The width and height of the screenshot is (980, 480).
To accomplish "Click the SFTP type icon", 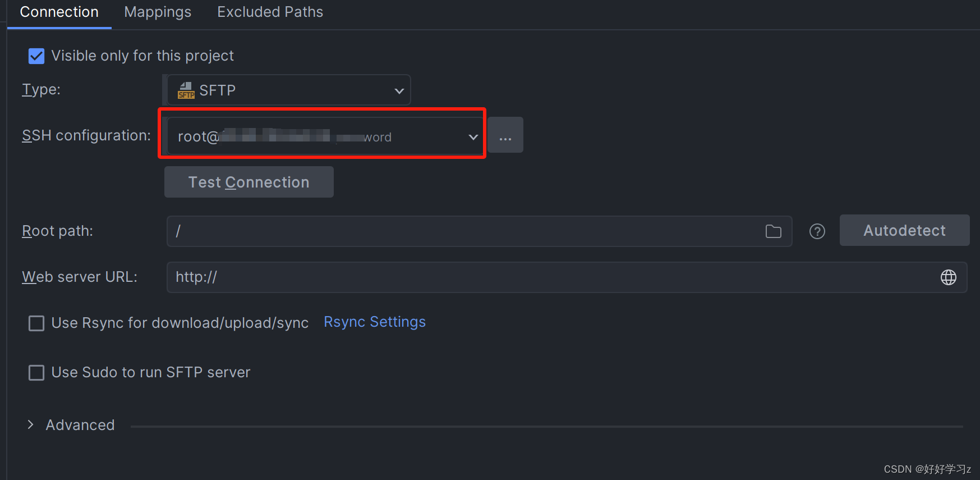I will tap(186, 90).
